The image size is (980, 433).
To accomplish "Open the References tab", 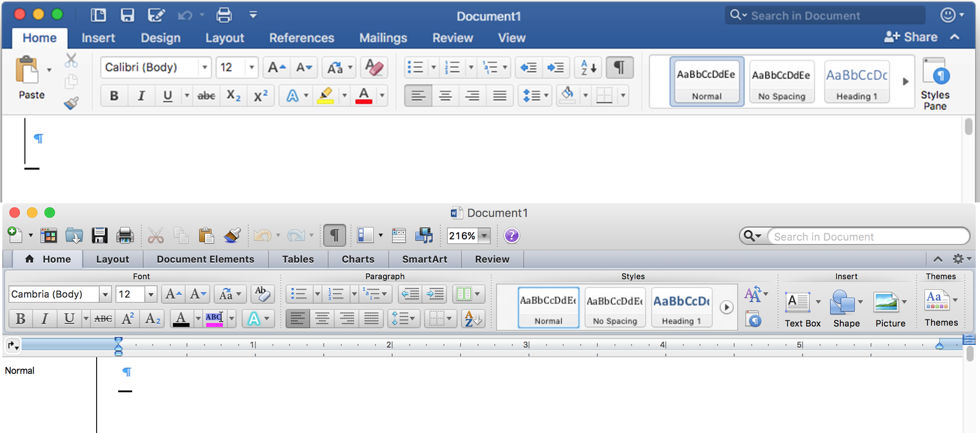I will tap(302, 37).
